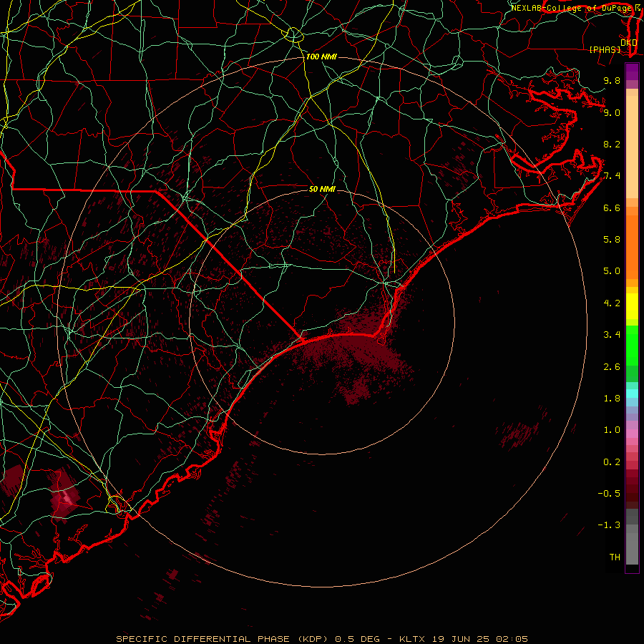Viewport: 644px width, 644px height.
Task: Select the yellow band on the color bar
Action: (x=632, y=306)
